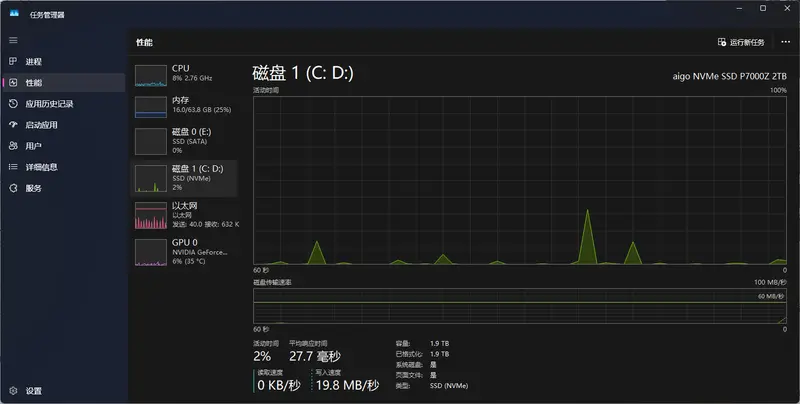Click the CPU label in resource list

coord(181,68)
